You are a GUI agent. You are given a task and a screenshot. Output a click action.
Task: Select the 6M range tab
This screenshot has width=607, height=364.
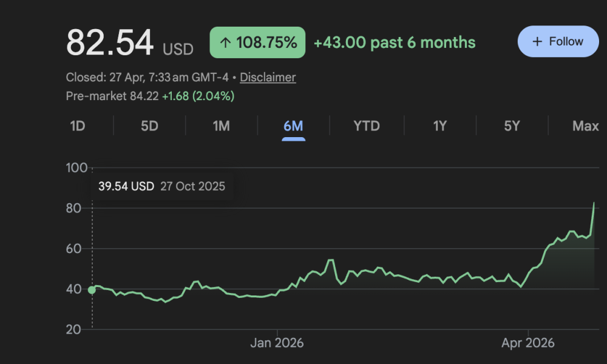pos(293,126)
